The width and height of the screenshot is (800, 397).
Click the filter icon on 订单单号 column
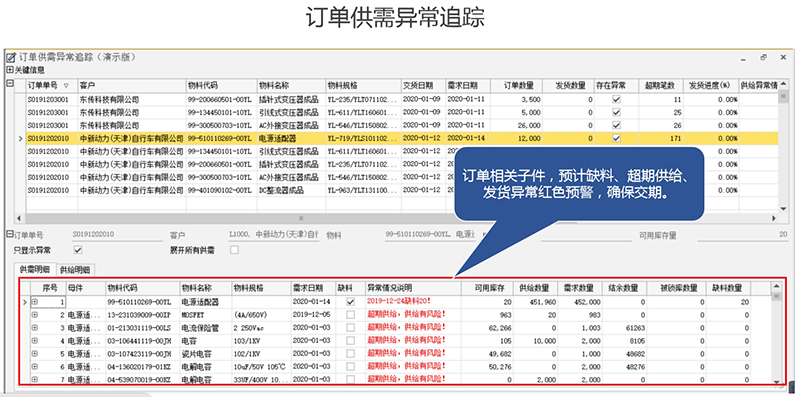(x=67, y=85)
